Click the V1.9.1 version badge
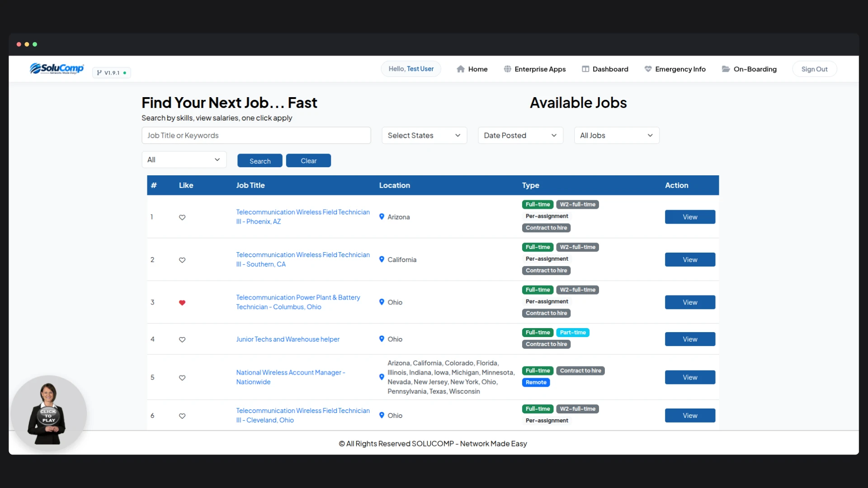The image size is (868, 488). pos(112,73)
